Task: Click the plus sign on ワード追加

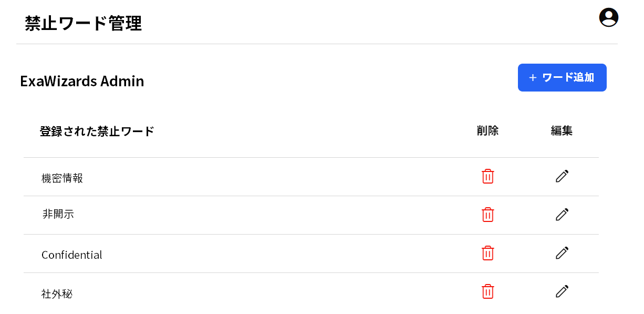Action: point(533,78)
